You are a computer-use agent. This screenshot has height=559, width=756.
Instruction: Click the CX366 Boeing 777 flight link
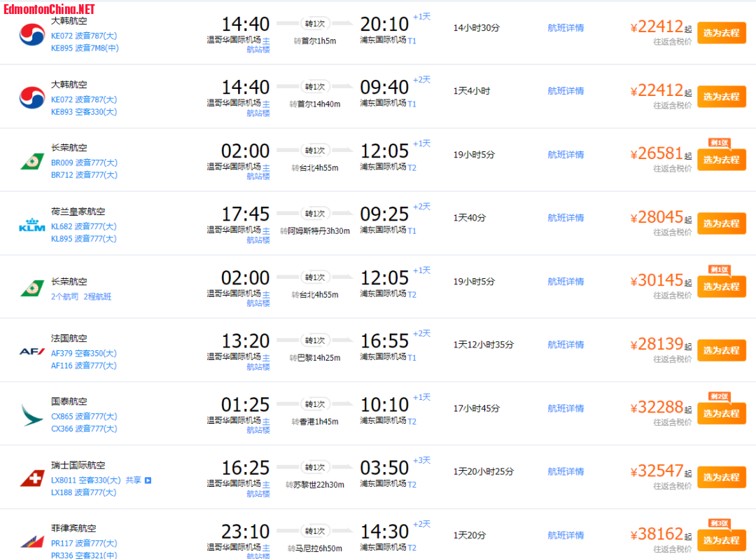(84, 429)
